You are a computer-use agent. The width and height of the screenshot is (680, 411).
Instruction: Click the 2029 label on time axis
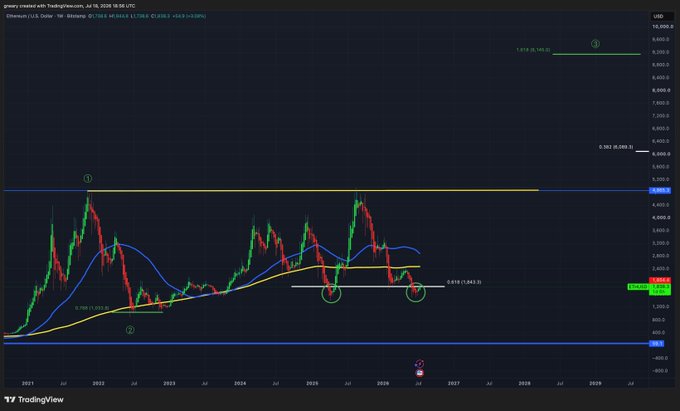(595, 383)
